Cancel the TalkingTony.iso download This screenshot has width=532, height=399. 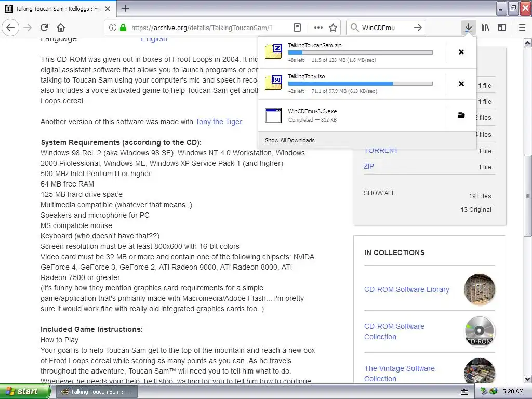pyautogui.click(x=461, y=84)
